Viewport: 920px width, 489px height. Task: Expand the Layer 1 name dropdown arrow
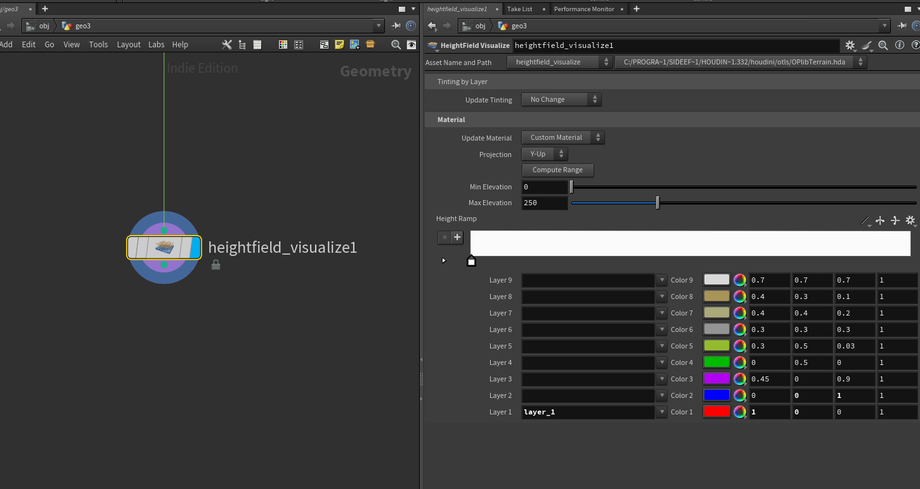tap(661, 412)
